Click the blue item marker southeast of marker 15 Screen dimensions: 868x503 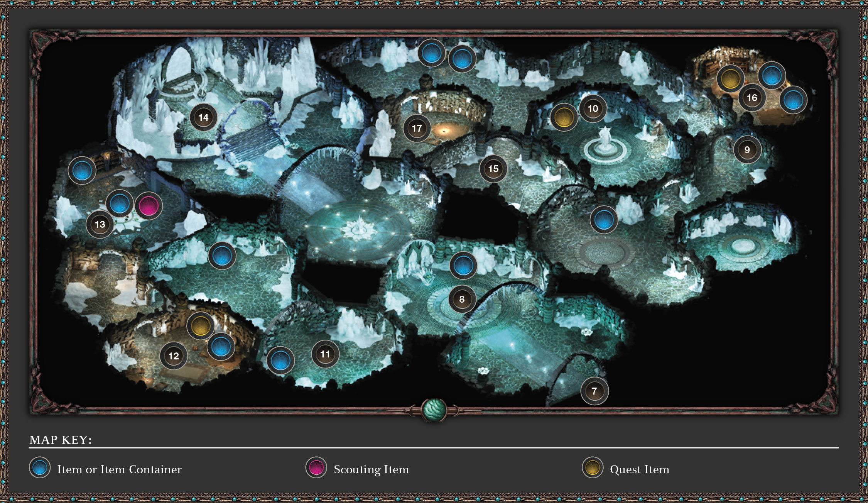(604, 220)
